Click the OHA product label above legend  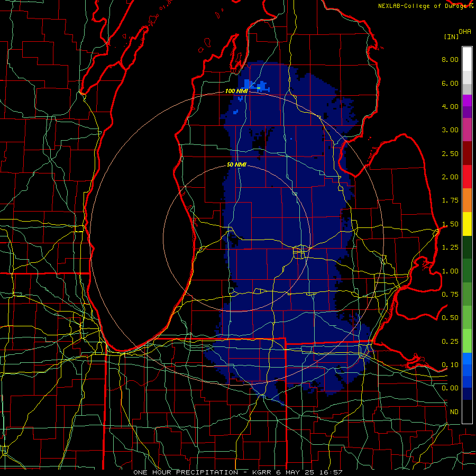coord(465,32)
